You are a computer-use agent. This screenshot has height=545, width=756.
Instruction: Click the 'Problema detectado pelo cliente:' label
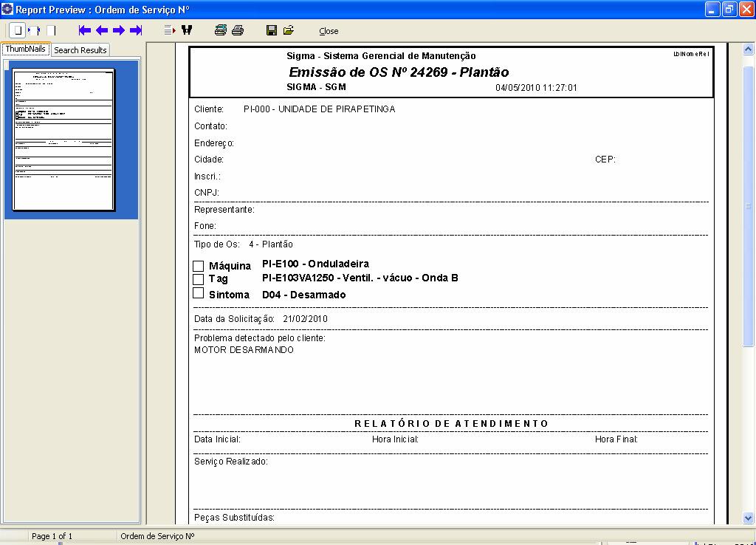click(260, 338)
